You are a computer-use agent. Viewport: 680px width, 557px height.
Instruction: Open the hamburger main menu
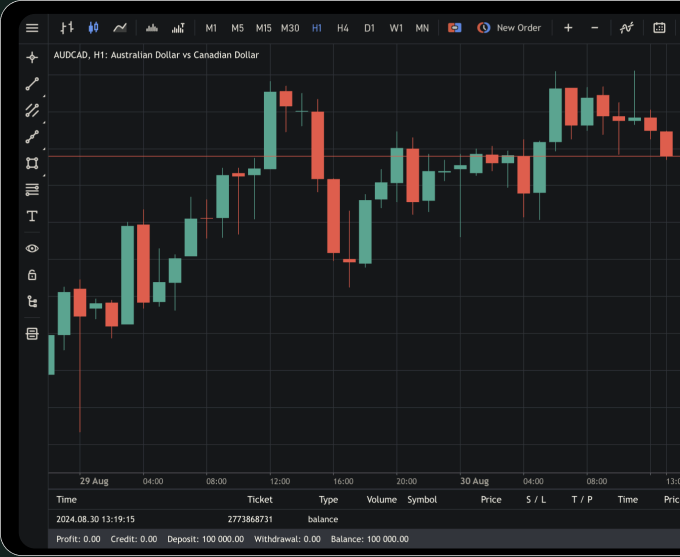(x=32, y=28)
